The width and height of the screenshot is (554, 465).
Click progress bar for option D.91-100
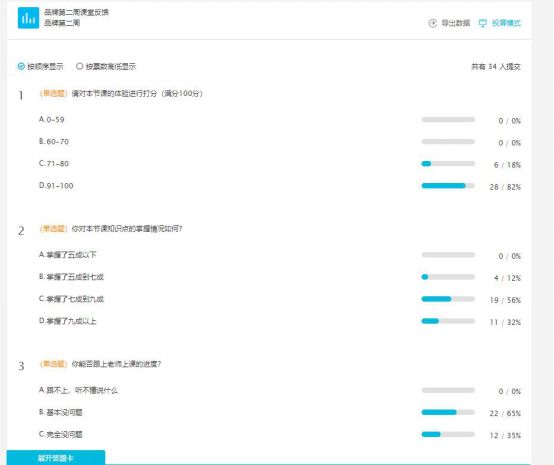[x=448, y=186]
